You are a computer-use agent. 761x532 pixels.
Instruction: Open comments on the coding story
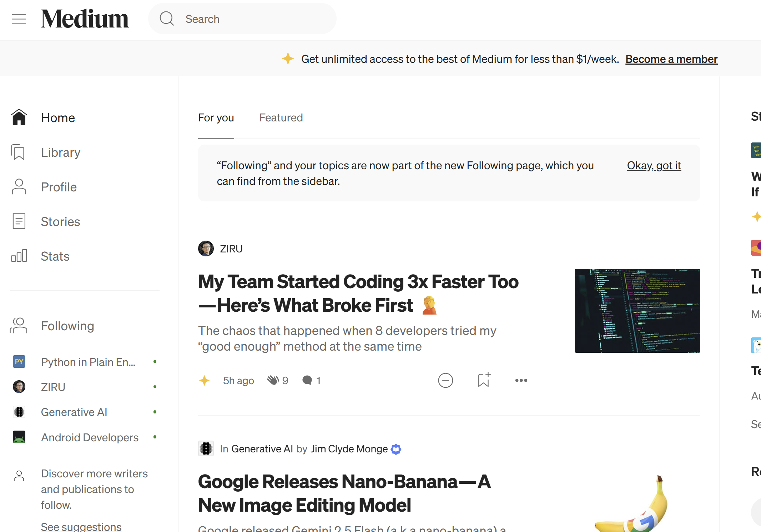click(307, 380)
